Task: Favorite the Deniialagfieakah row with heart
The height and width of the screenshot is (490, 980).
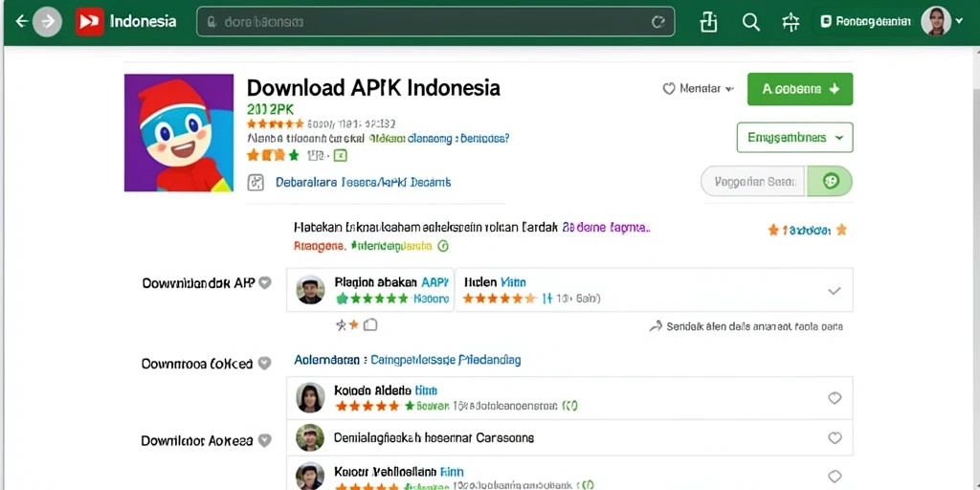Action: click(835, 438)
